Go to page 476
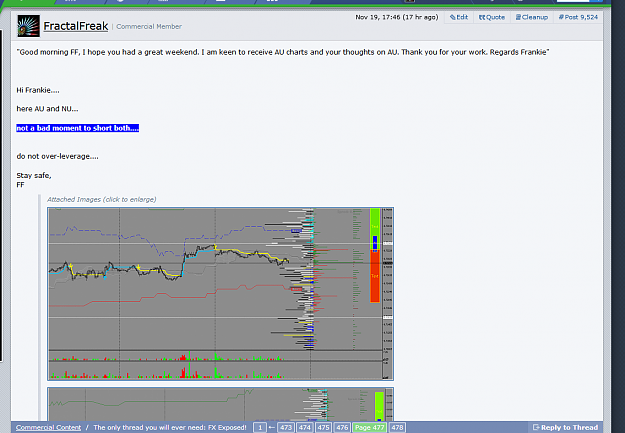The width and height of the screenshot is (625, 433). coord(342,427)
